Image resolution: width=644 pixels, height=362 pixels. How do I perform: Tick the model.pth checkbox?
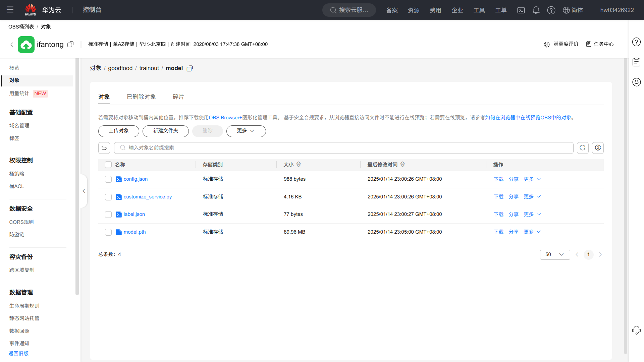(108, 232)
